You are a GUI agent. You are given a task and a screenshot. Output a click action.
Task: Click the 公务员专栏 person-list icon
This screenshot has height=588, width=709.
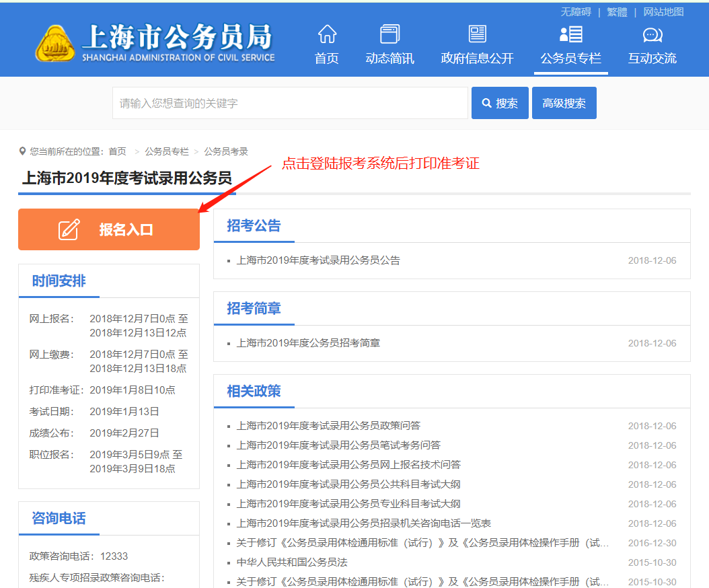click(x=570, y=34)
